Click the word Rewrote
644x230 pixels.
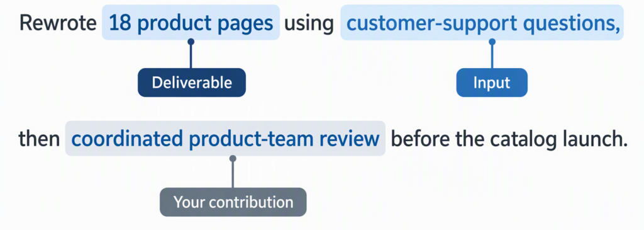(57, 23)
